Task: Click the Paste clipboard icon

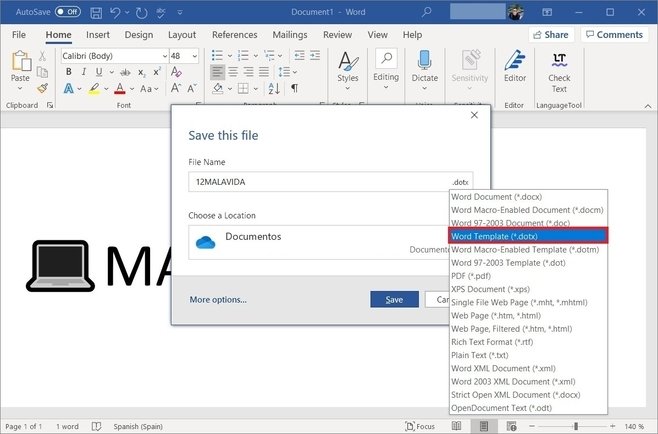Action: click(x=21, y=61)
